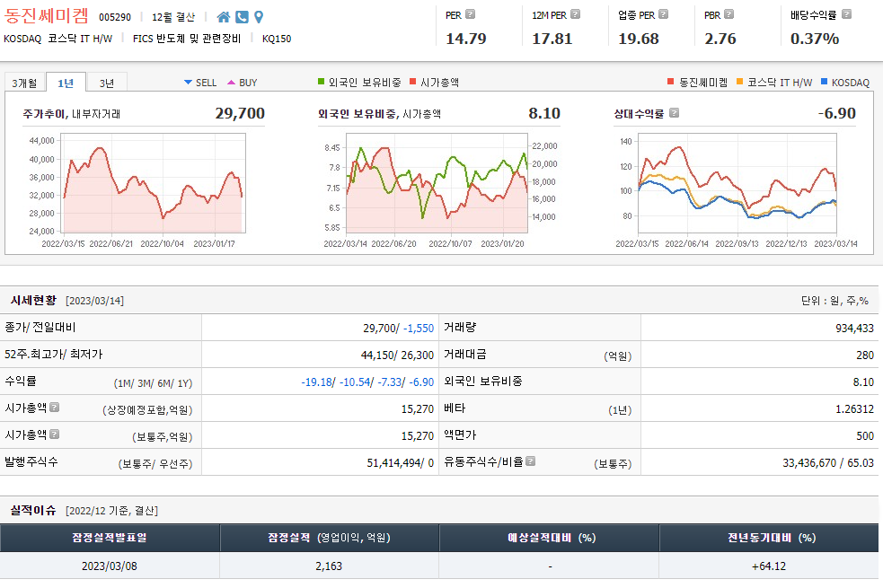Open help icon next to PBR

pyautogui.click(x=728, y=14)
